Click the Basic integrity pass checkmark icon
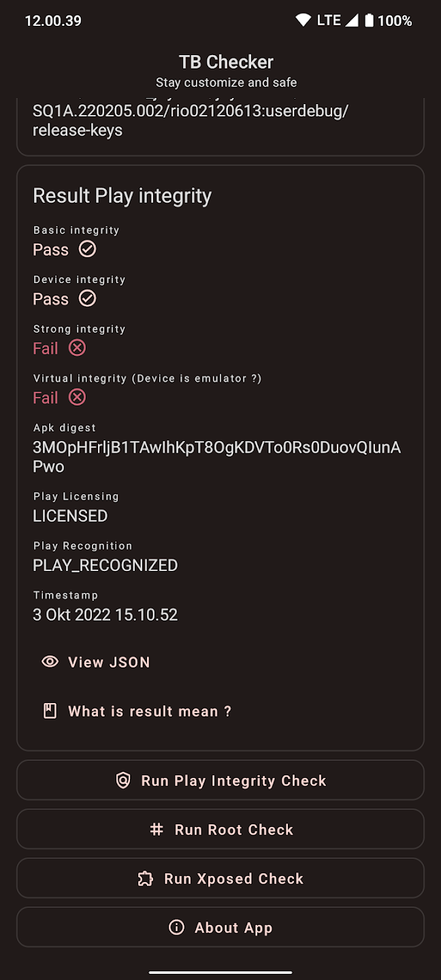 pos(87,249)
